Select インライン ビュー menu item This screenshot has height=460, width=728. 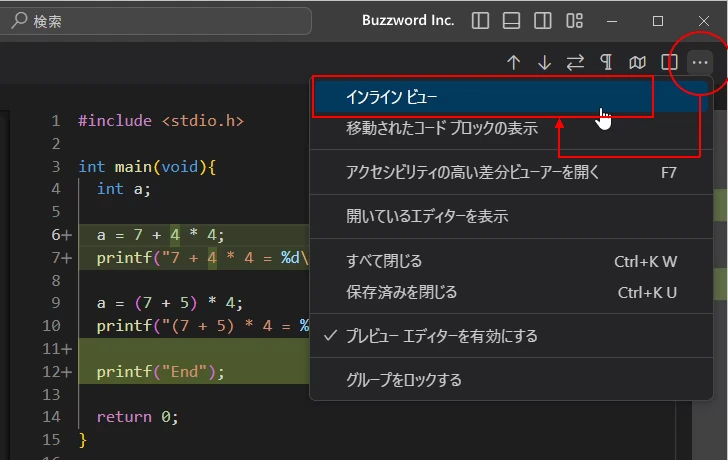pyautogui.click(x=511, y=97)
